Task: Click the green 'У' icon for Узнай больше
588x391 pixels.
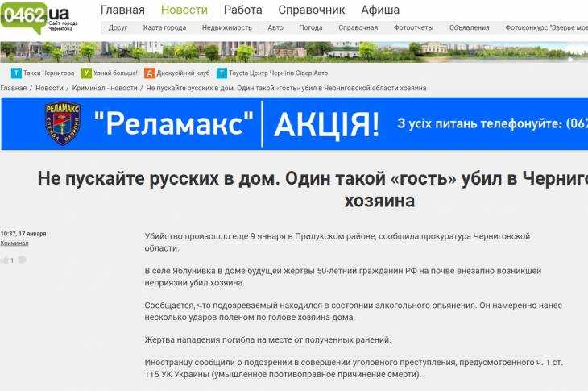Action: [86, 73]
